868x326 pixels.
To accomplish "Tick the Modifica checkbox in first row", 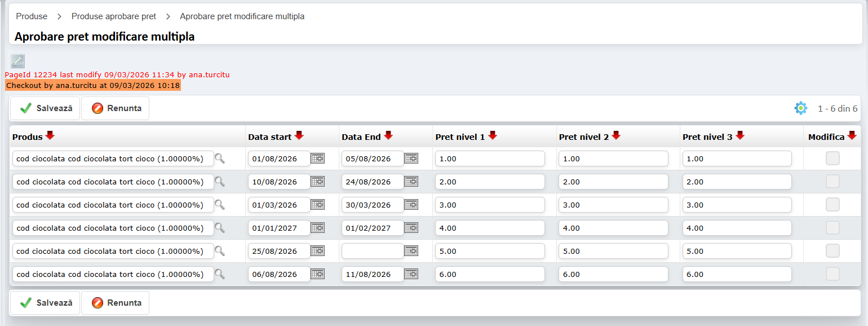I will (832, 159).
